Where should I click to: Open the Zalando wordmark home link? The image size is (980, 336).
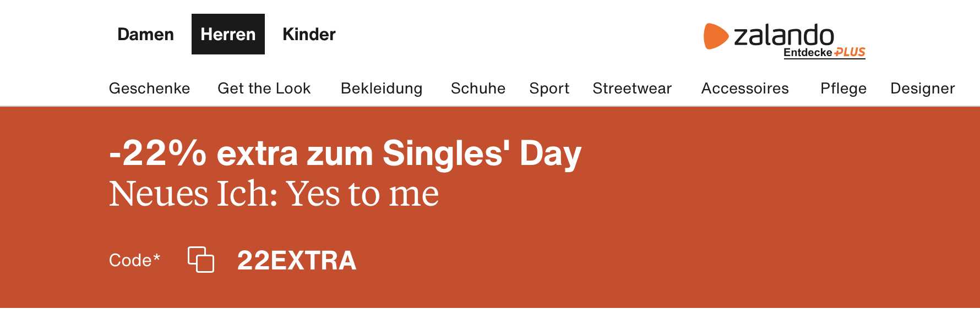(x=784, y=36)
